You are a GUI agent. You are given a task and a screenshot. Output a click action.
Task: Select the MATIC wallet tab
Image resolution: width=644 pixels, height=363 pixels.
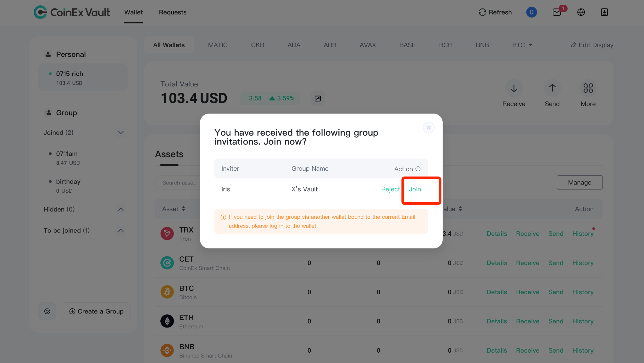[218, 45]
